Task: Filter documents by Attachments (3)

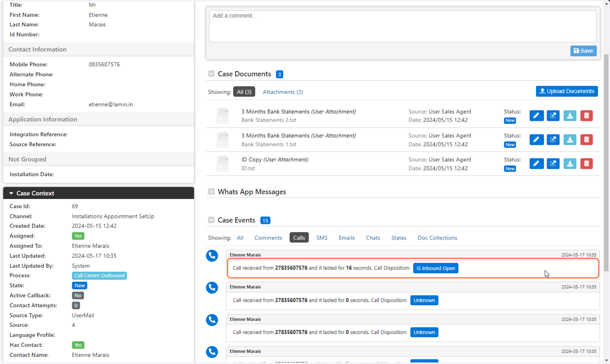Action: pyautogui.click(x=283, y=92)
